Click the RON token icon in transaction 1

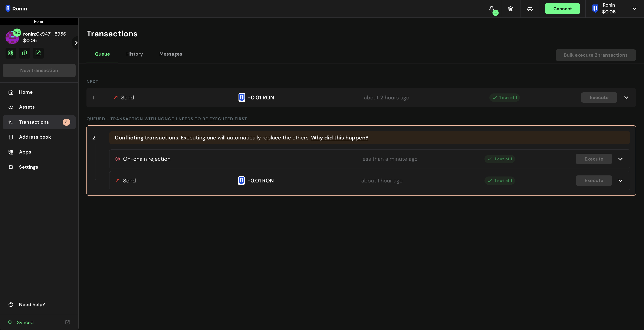click(x=242, y=98)
